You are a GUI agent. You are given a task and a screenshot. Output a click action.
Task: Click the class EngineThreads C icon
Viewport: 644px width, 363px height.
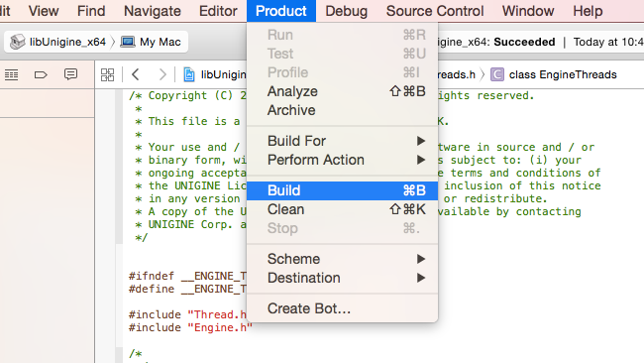click(x=497, y=74)
